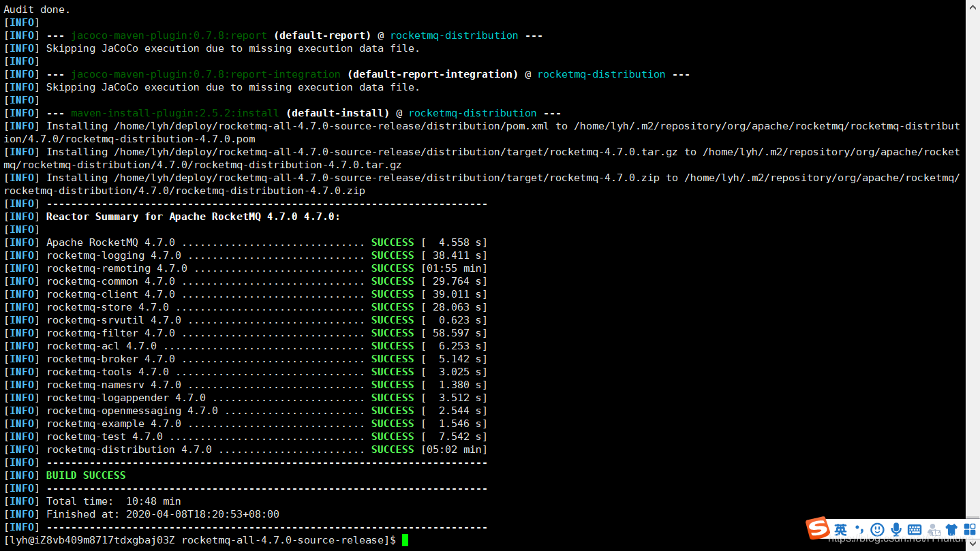This screenshot has width=980, height=551.
Task: Click shell prompt "lyh@iZ8vb409m8717tdxgbaj03Z"
Action: click(x=92, y=540)
